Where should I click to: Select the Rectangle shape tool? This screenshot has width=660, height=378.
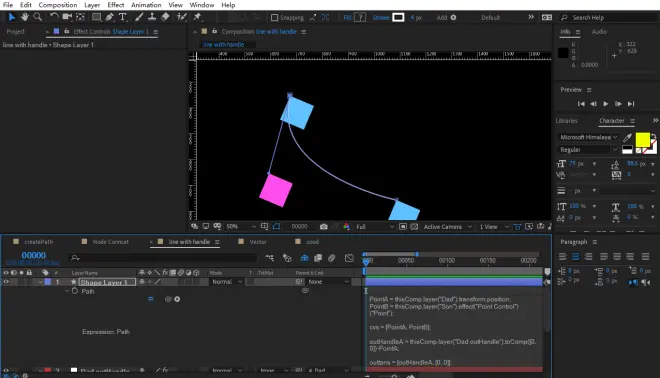click(96, 17)
